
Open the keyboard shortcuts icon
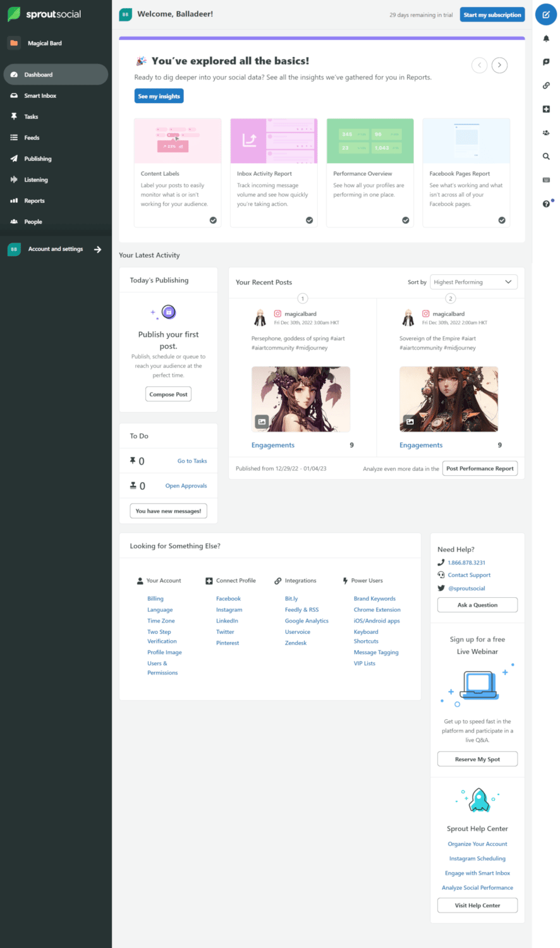tap(546, 180)
